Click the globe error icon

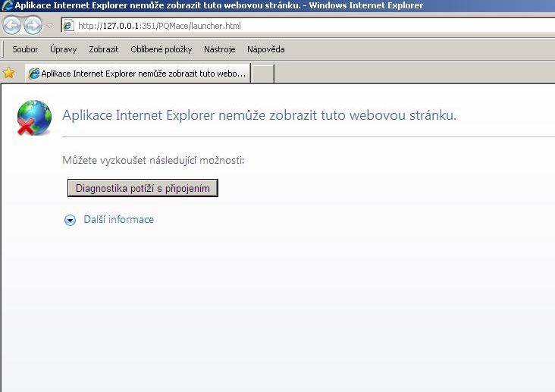tap(34, 118)
